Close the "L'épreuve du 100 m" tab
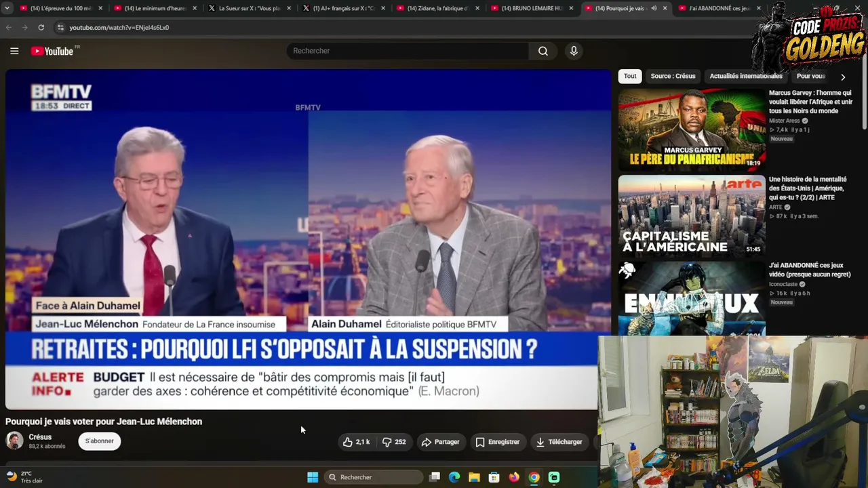Screen dimensions: 868x488 tap(100, 9)
